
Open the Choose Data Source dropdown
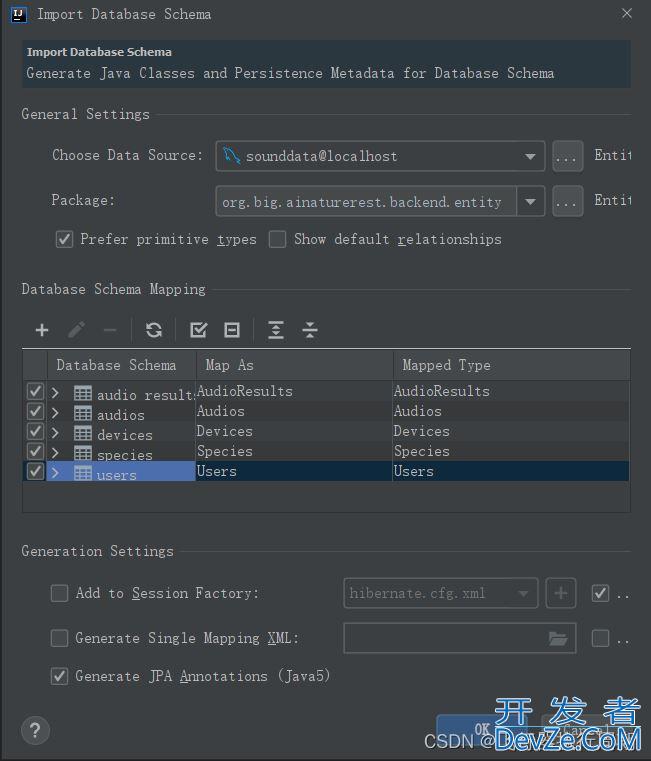tap(530, 156)
